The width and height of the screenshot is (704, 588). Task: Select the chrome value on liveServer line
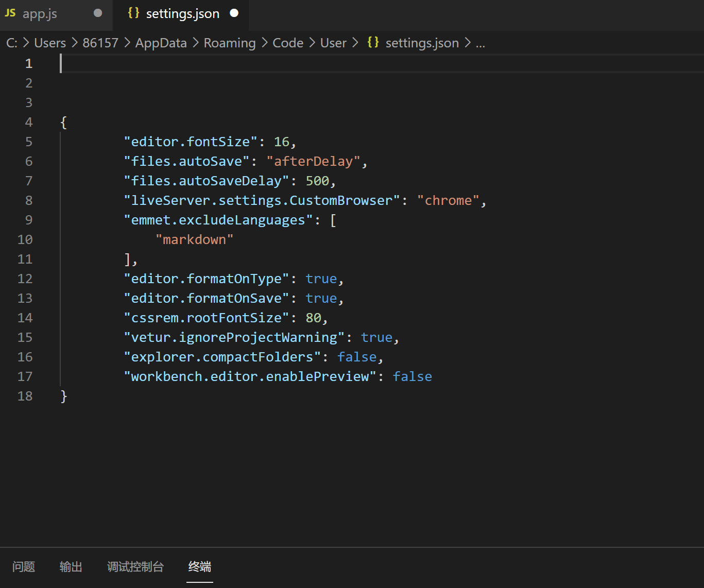pos(449,200)
